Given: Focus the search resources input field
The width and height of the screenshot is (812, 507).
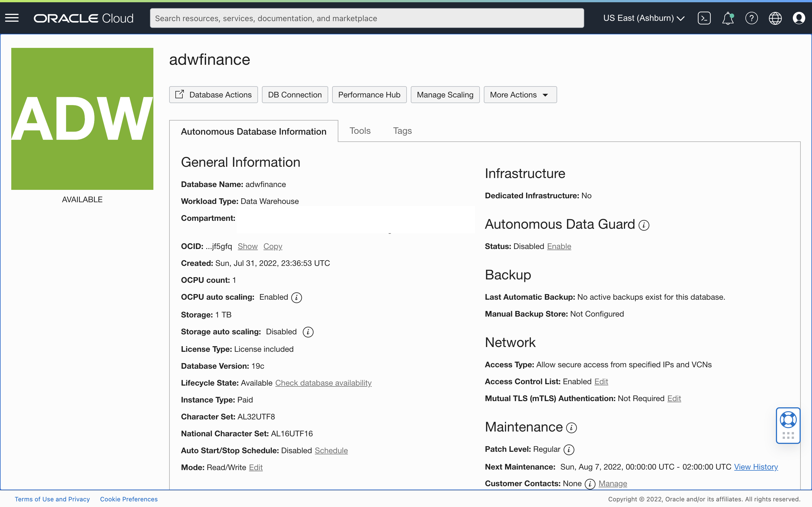Looking at the screenshot, I should point(367,18).
